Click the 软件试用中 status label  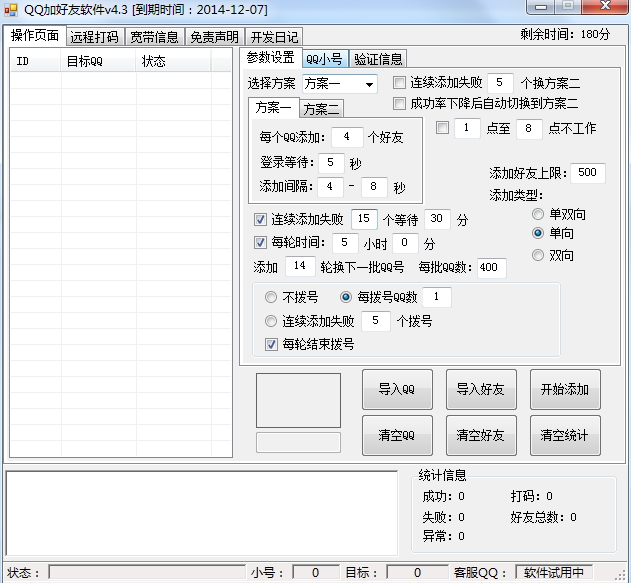pos(553,573)
